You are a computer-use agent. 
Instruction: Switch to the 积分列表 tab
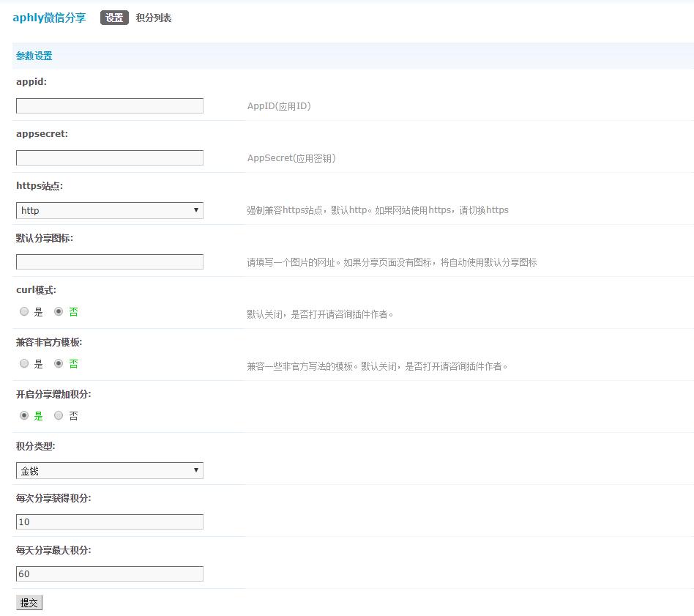pyautogui.click(x=154, y=18)
